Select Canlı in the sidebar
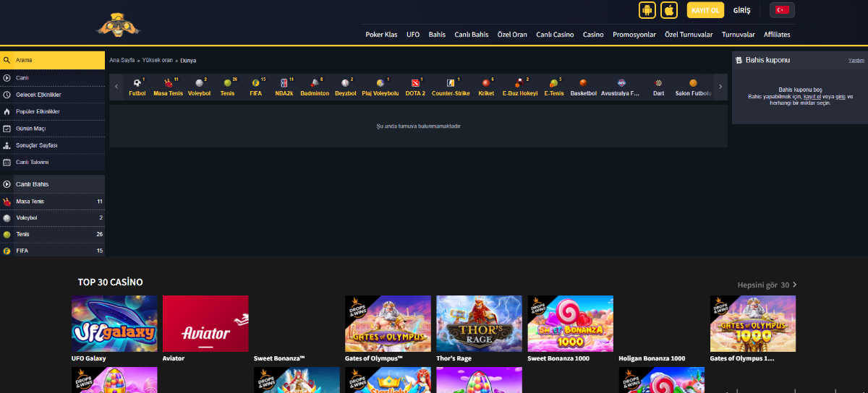Image resolution: width=868 pixels, height=393 pixels. [52, 77]
